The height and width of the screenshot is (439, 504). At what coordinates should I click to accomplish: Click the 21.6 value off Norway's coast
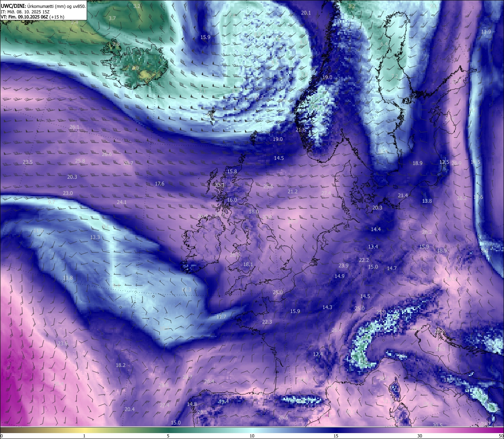[300, 130]
